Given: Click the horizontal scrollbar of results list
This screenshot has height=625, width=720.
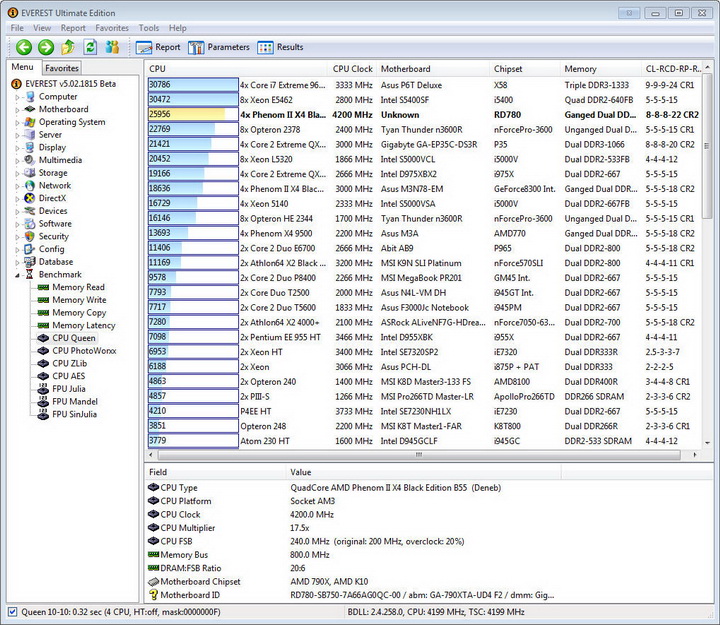Looking at the screenshot, I should pos(419,455).
